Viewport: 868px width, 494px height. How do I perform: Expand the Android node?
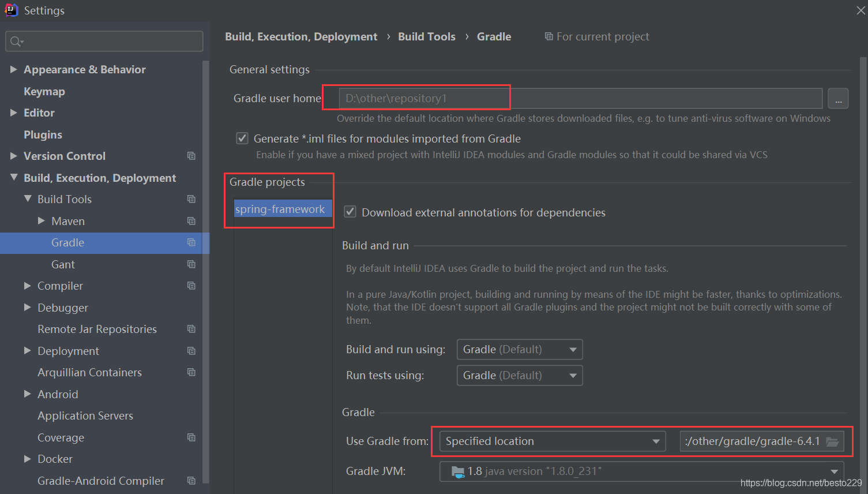click(x=28, y=394)
